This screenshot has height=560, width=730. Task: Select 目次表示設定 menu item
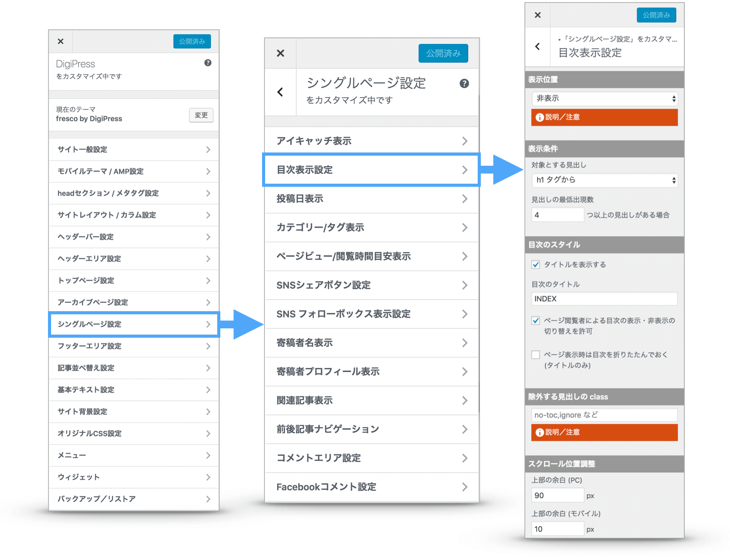(x=371, y=170)
